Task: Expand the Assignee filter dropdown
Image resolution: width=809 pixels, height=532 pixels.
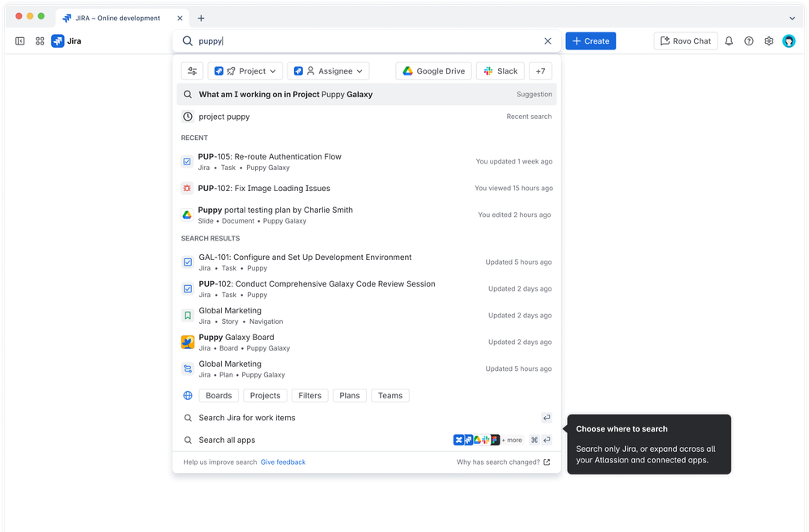Action: 328,71
